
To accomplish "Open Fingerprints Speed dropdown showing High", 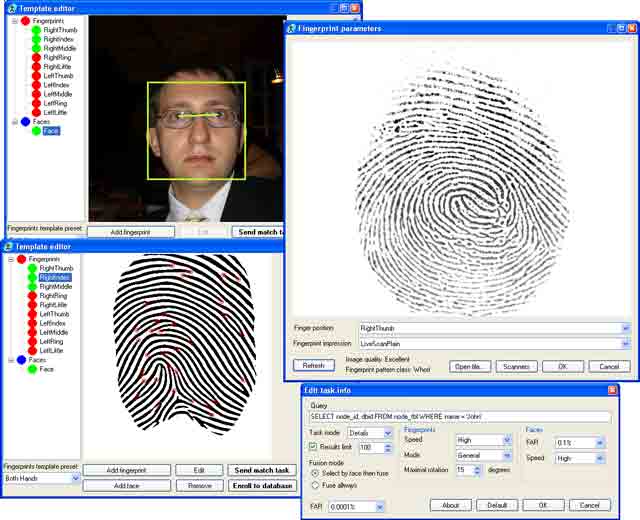I will tap(507, 440).
